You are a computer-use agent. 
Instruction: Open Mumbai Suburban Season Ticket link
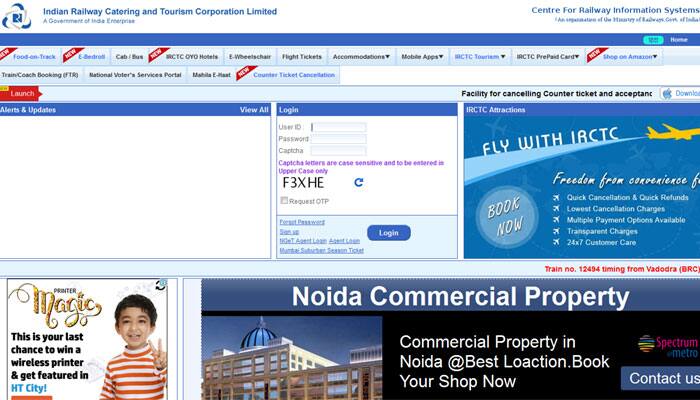321,250
